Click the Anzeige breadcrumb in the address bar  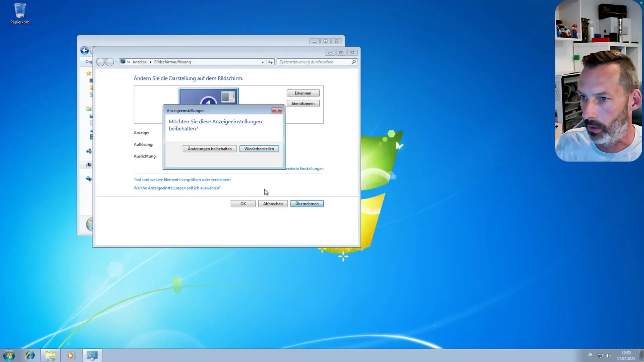(x=140, y=62)
